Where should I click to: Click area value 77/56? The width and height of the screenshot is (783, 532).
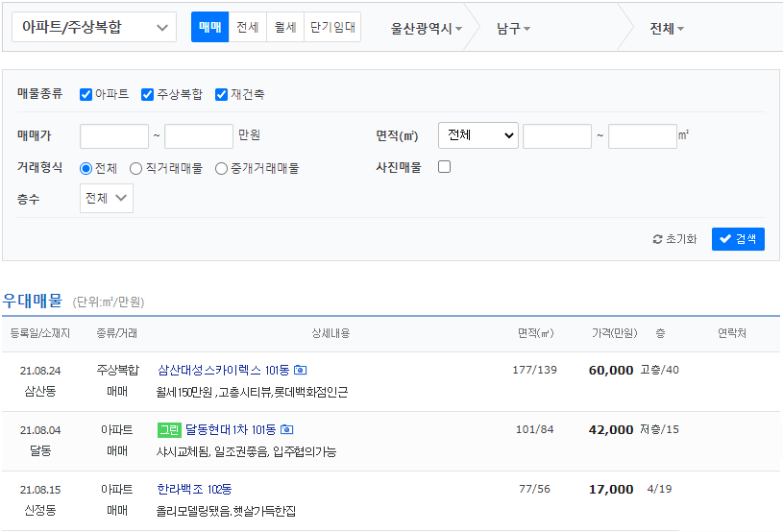[535, 489]
